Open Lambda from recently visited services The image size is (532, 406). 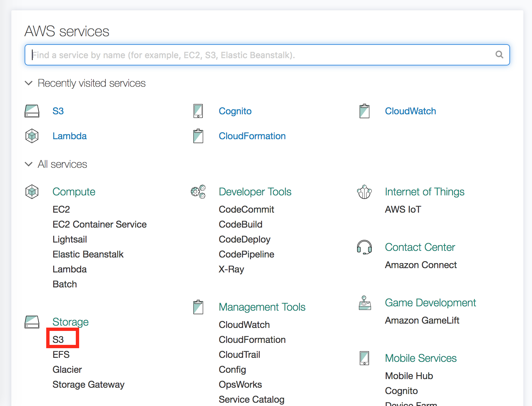pyautogui.click(x=69, y=136)
